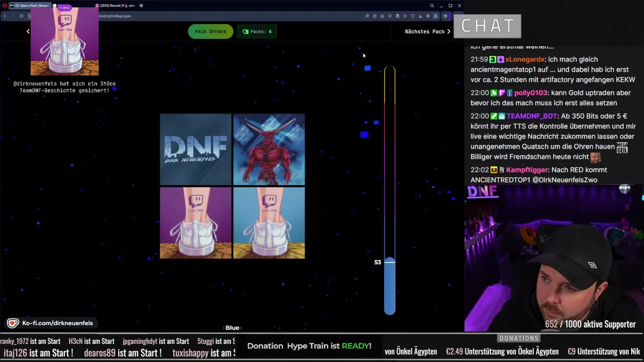Switch to the Discord browser tab
644x362 pixels.
click(115, 6)
